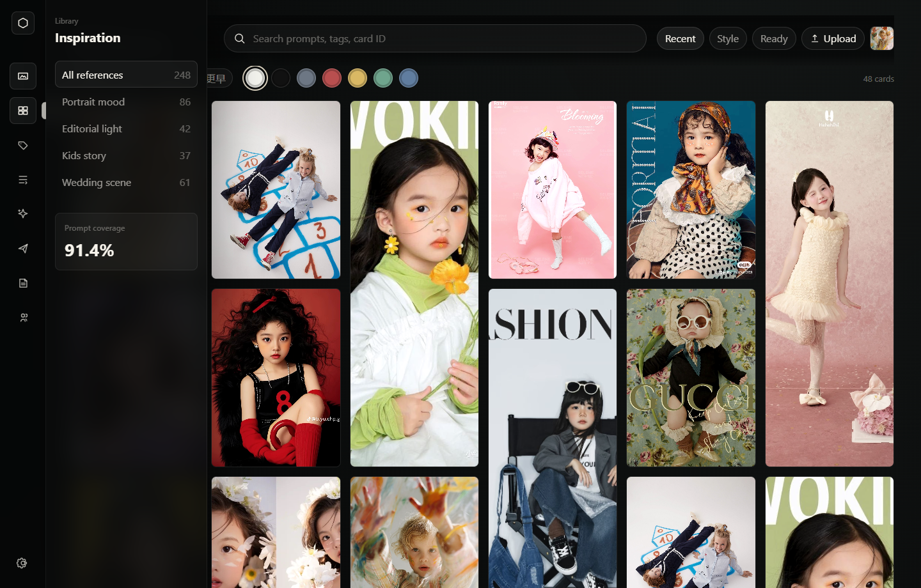Click the hexagon app logo
921x588 pixels.
click(23, 23)
